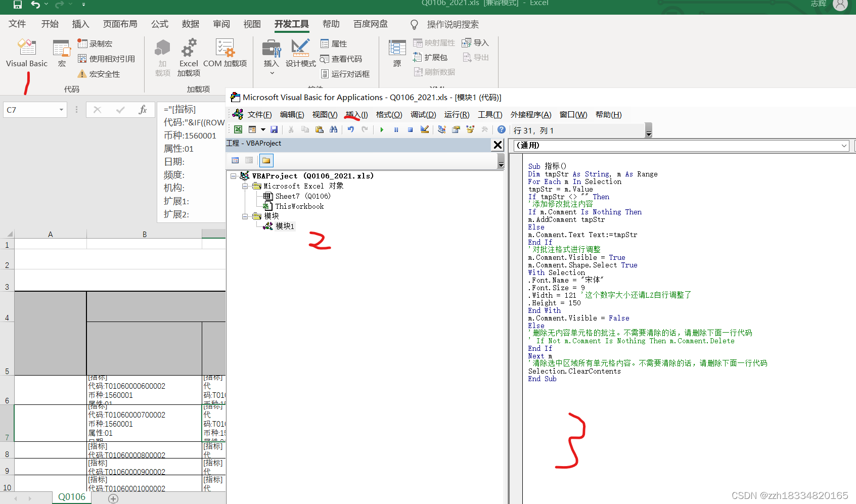Image resolution: width=856 pixels, height=504 pixels.
Task: Select the Q0106 sheet tab
Action: (x=72, y=497)
